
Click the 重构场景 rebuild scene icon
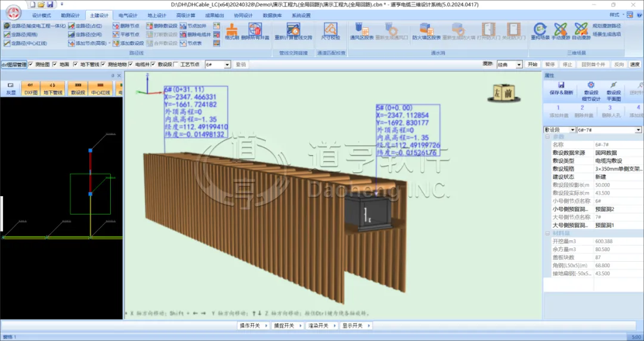point(540,30)
